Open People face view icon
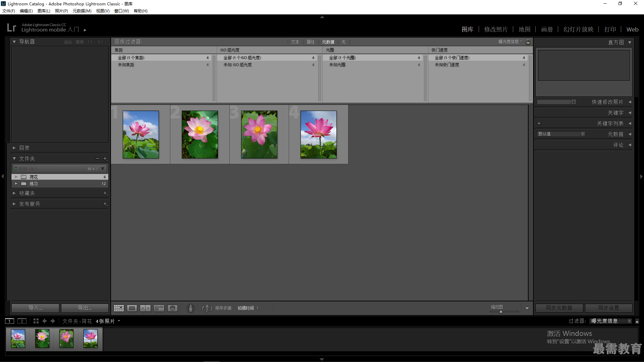Image resolution: width=644 pixels, height=362 pixels. tap(172, 308)
